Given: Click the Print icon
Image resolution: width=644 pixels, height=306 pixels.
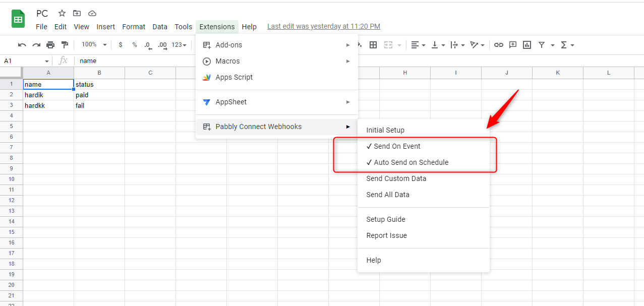Looking at the screenshot, I should pyautogui.click(x=50, y=45).
